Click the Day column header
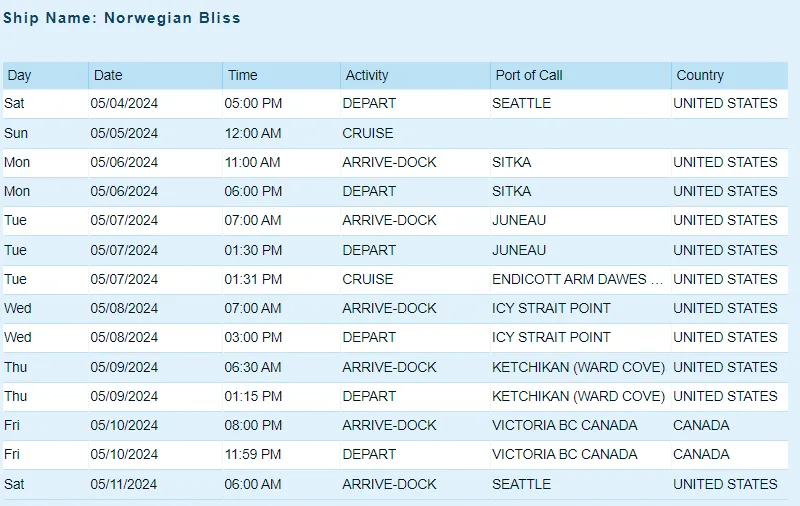 (45, 75)
